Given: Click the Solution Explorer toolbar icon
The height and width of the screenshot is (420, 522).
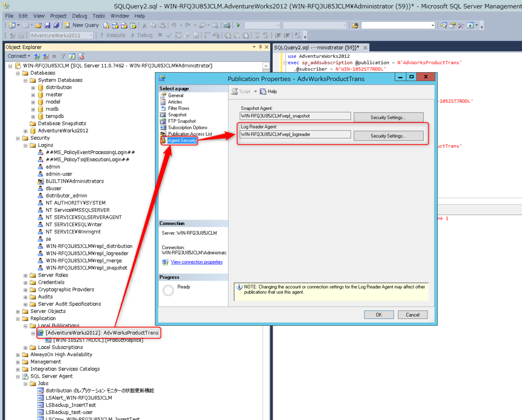Looking at the screenshot, I should (444, 25).
